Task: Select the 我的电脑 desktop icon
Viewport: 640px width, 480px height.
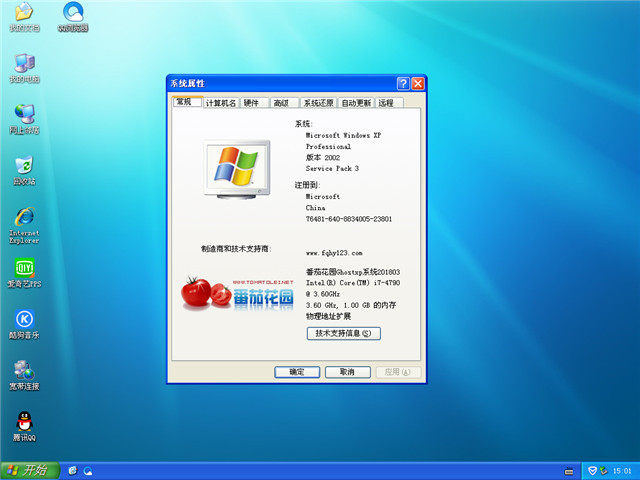Action: coord(24,68)
